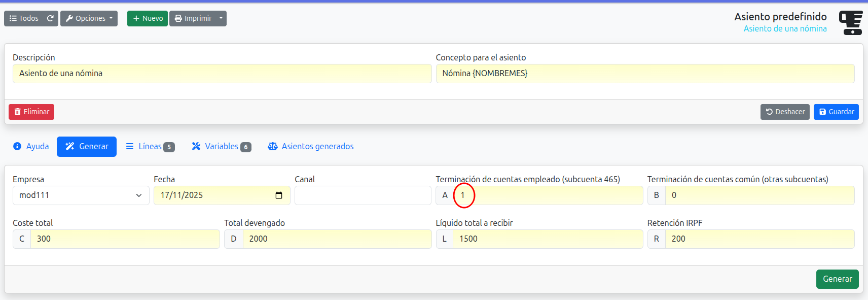Click the undo arrow icon in Deshacer
Image resolution: width=868 pixels, height=300 pixels.
tap(769, 112)
